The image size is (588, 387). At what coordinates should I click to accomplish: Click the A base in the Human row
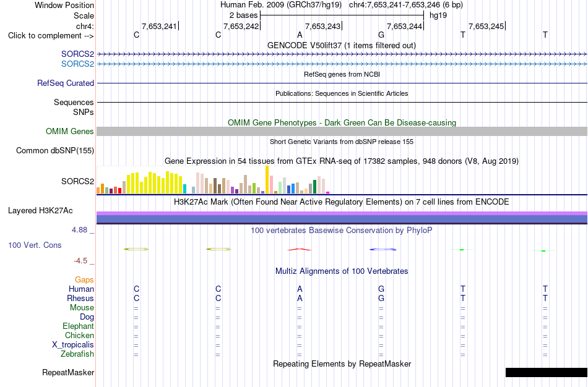click(x=300, y=289)
